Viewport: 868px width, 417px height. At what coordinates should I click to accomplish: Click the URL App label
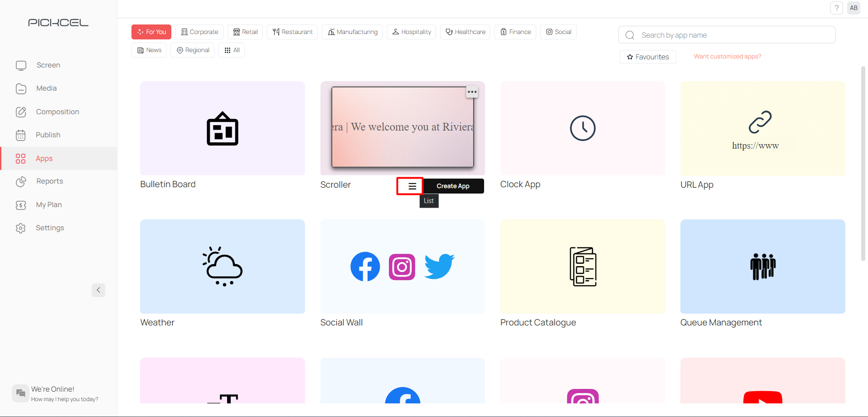point(697,184)
